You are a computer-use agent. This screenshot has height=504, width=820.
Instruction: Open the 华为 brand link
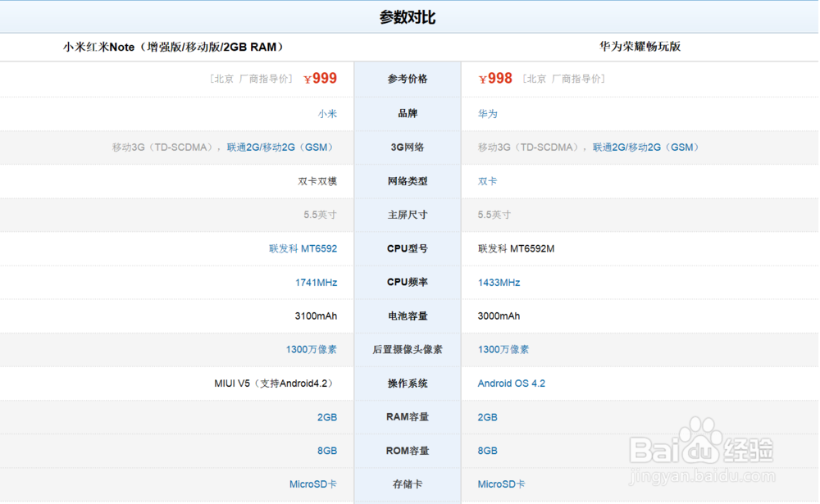tap(487, 113)
